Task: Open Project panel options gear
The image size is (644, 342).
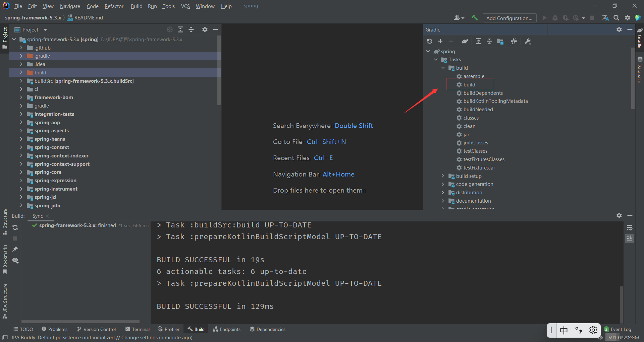Action: click(x=205, y=29)
